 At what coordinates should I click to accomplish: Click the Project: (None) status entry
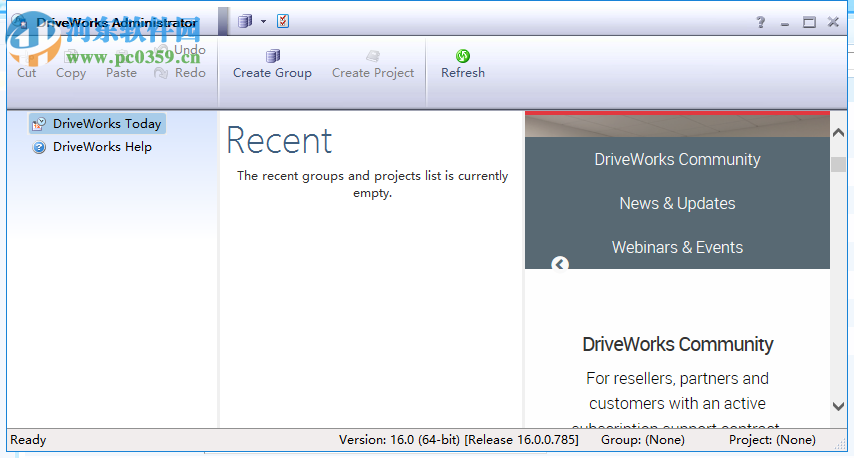tap(772, 439)
